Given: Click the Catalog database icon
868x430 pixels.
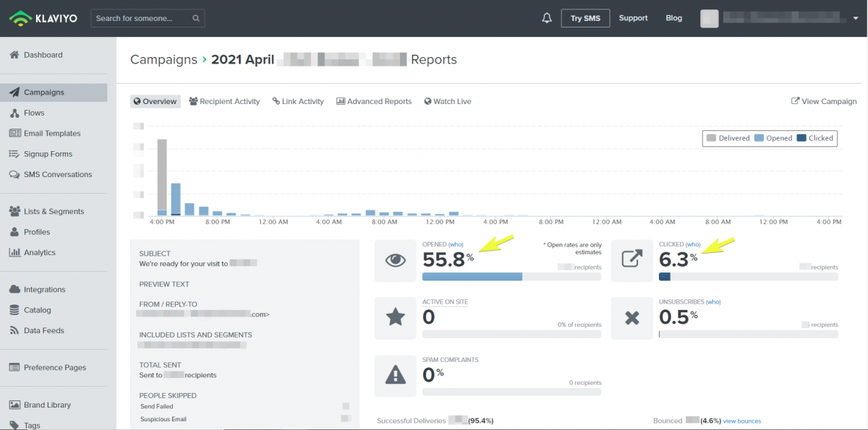Looking at the screenshot, I should click(x=14, y=310).
